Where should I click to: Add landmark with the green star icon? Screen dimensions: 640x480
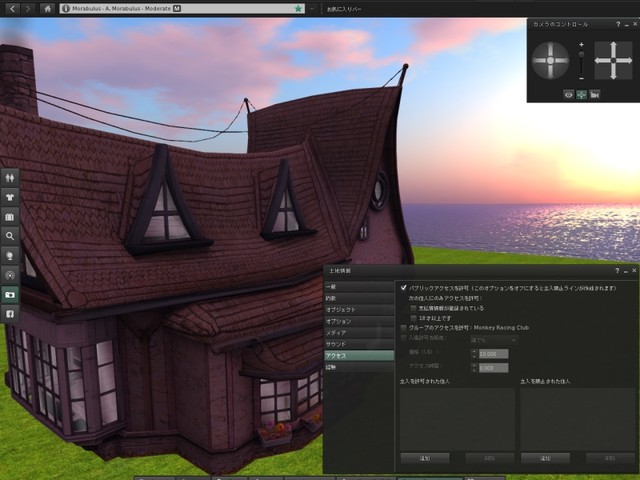coord(298,9)
